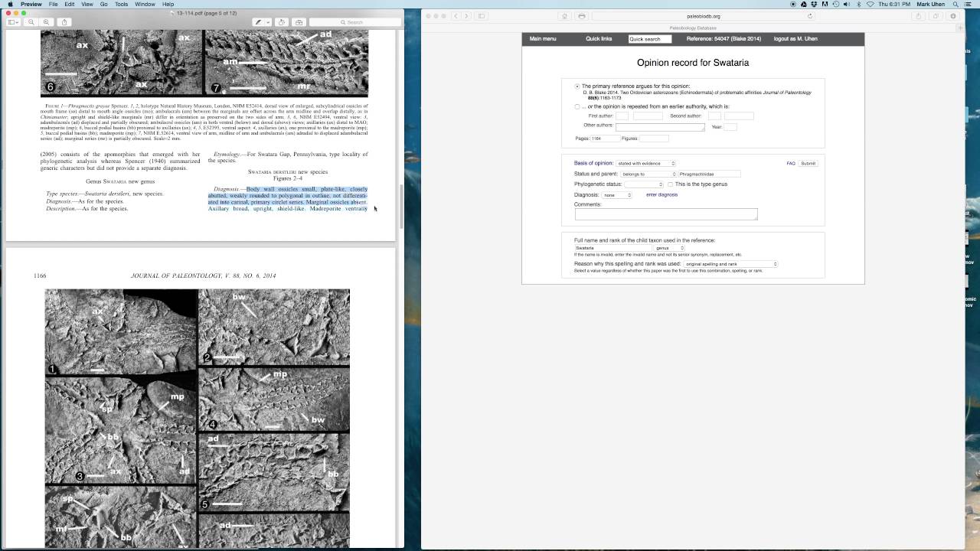Zoom in on the PDF in Preview
Image resolution: width=980 pixels, height=551 pixels.
46,22
